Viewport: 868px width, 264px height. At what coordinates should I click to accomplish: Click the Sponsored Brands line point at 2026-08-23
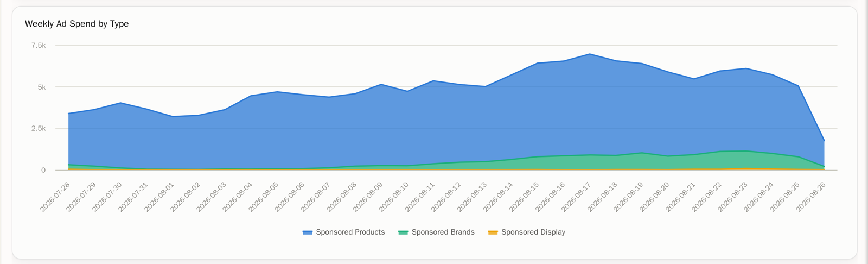[746, 151]
